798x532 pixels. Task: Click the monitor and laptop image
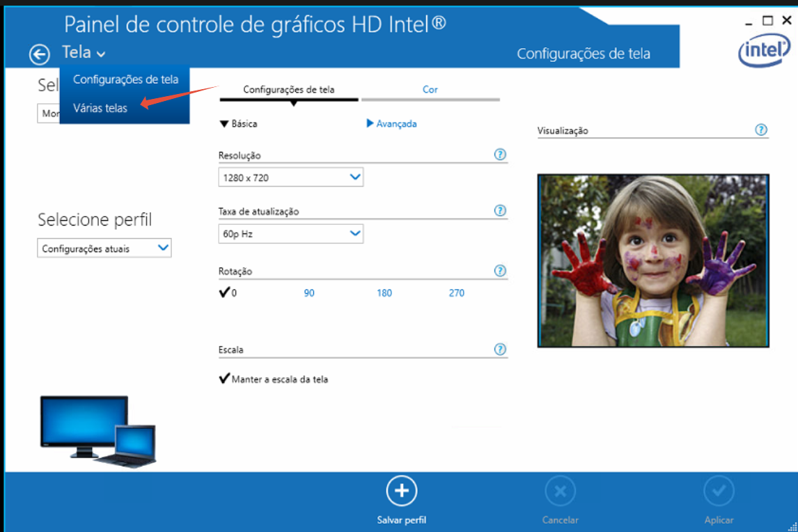pos(97,431)
